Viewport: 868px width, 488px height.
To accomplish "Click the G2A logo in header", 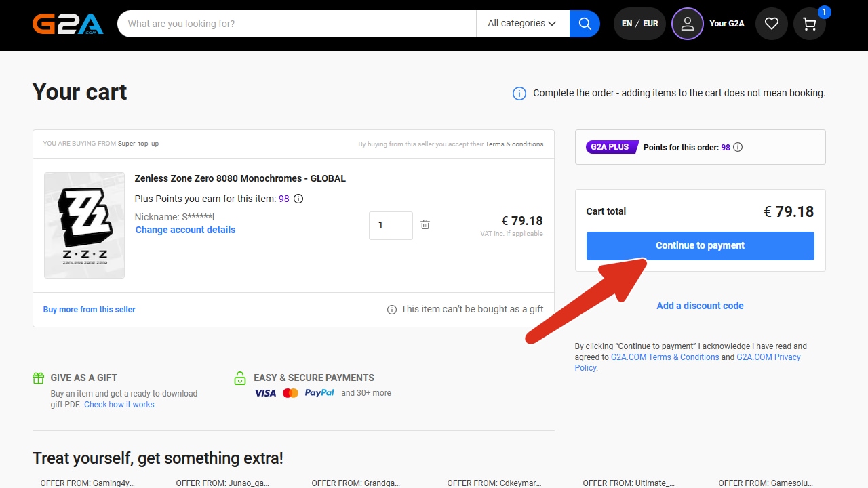I will tap(68, 24).
